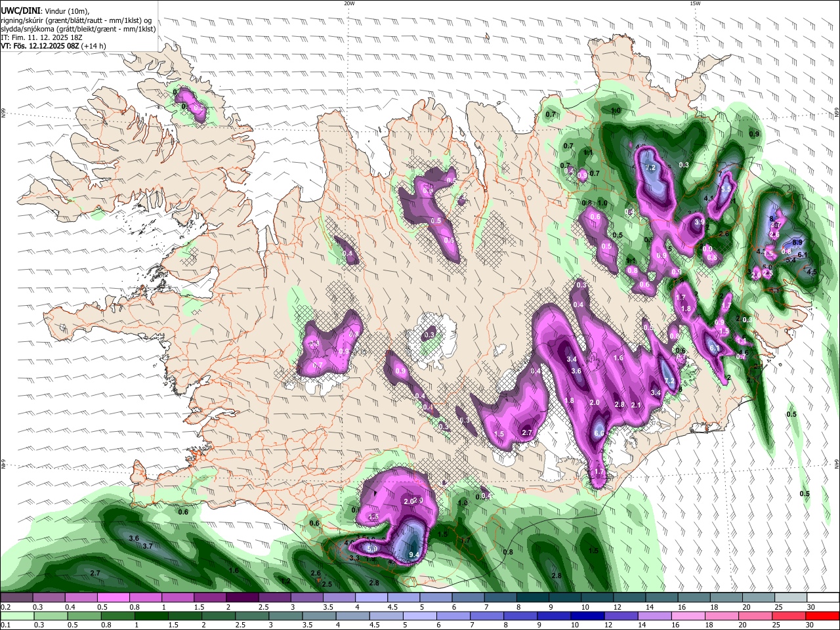This screenshot has height=630, width=840.
Task: Select the lavender swatch between 4 and 4.5 in upper legend row
Action: coord(371,598)
